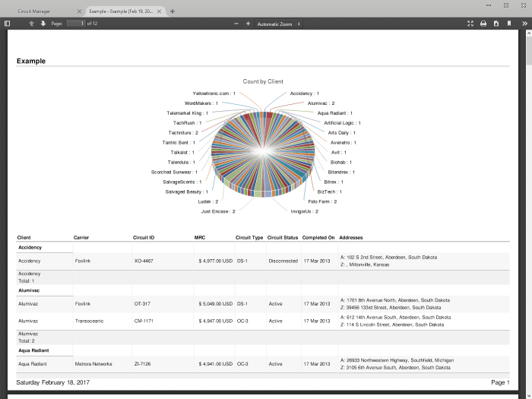
Task: Close the Circuit Manager tab
Action: click(x=78, y=11)
